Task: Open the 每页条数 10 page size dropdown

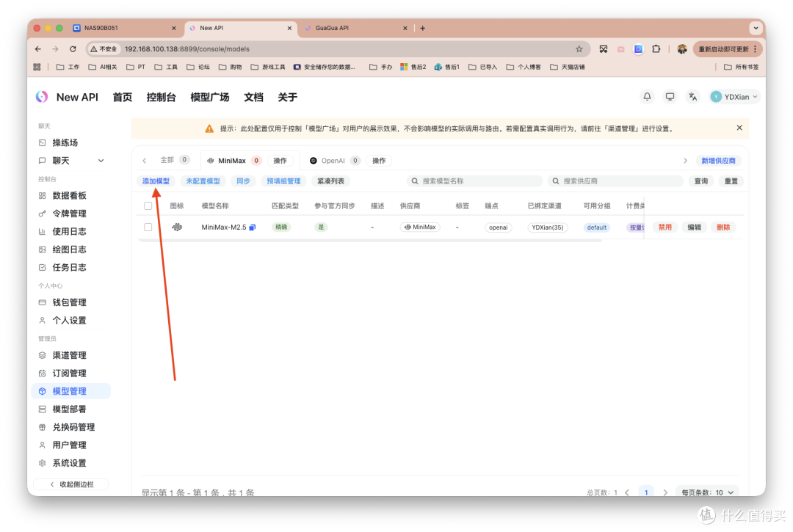Action: (x=707, y=492)
